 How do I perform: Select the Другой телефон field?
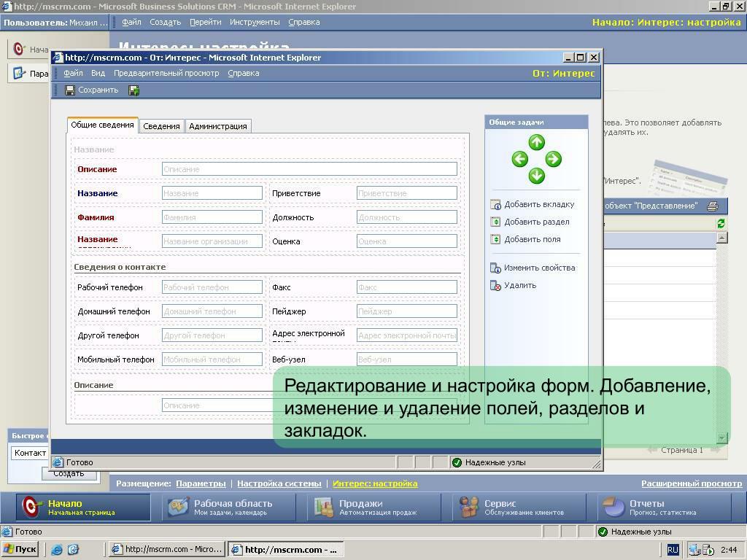(212, 335)
